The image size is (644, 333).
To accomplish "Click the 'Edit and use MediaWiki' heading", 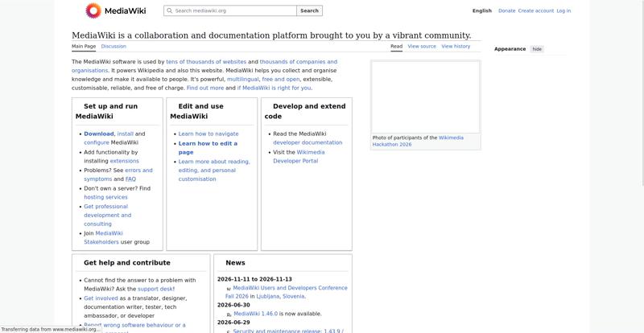I will 196,111.
